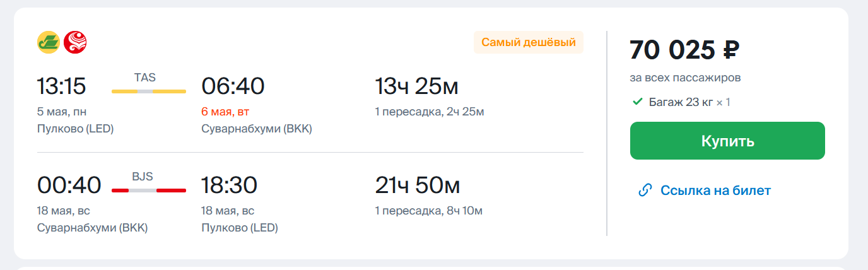Select the Самый дешёвый badge

coord(529,42)
